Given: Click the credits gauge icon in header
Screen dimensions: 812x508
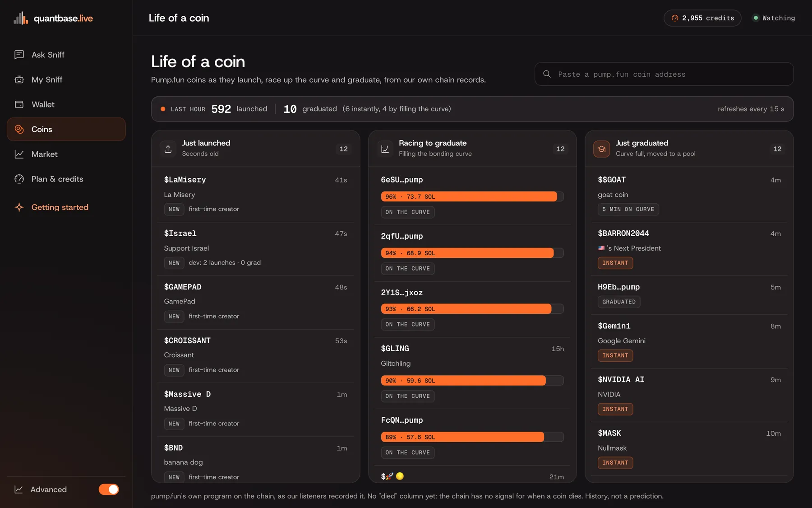Looking at the screenshot, I should click(675, 18).
